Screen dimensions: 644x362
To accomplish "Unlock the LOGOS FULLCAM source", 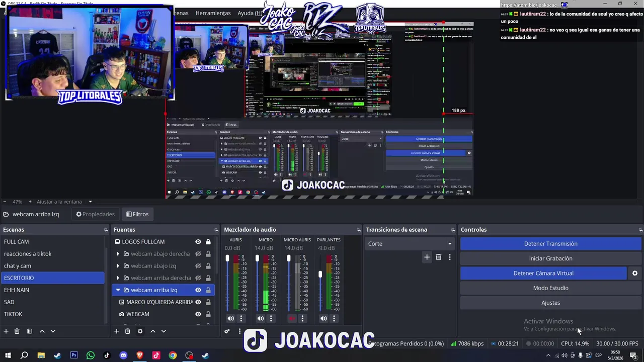I will [208, 242].
